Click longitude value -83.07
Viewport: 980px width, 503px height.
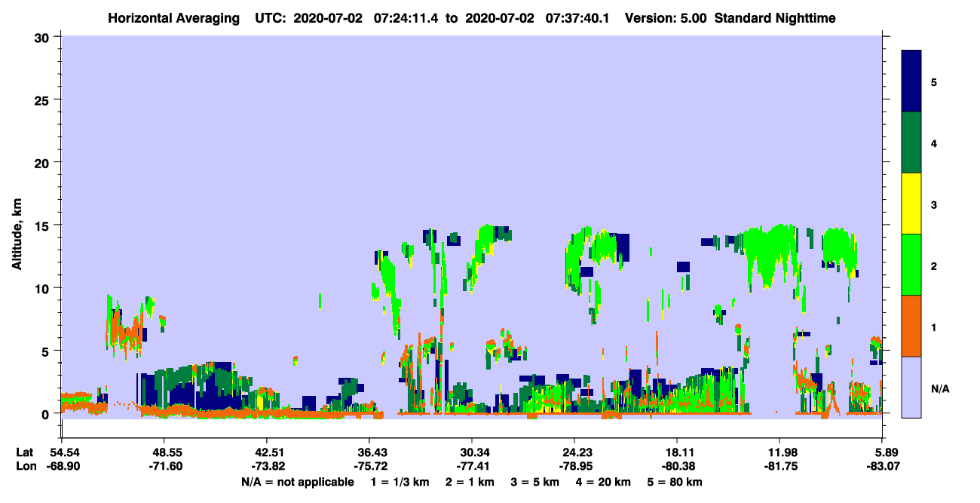[883, 467]
